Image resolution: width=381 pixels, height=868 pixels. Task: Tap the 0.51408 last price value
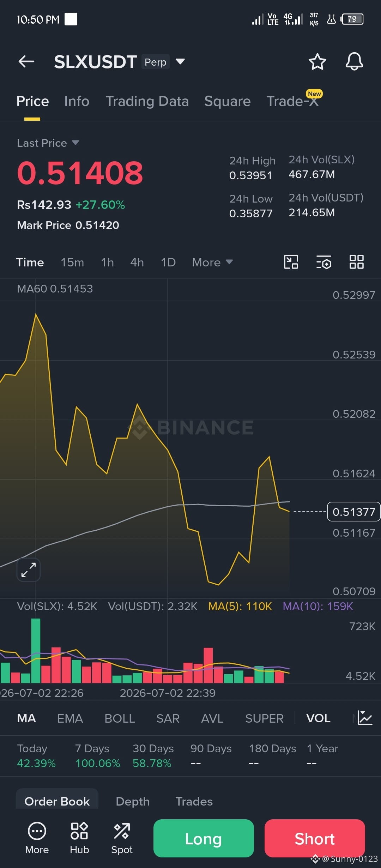pos(80,173)
